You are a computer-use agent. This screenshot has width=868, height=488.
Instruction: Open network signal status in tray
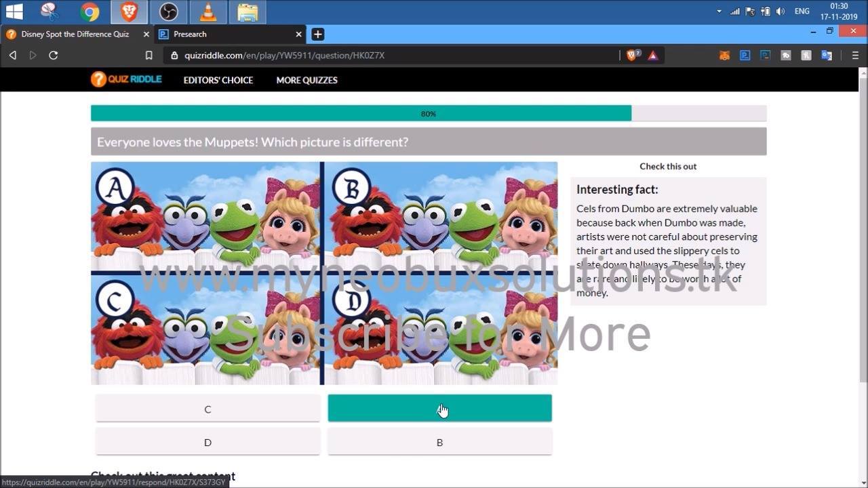click(x=734, y=12)
